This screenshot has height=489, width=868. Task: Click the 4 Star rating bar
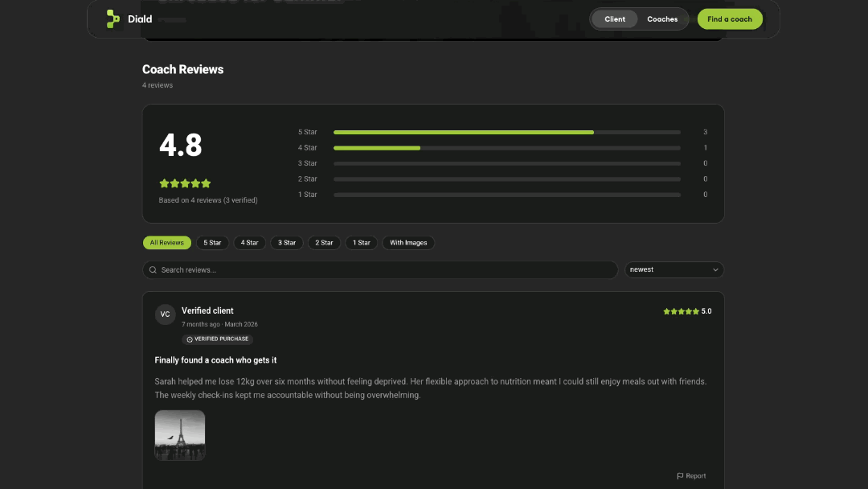point(506,148)
